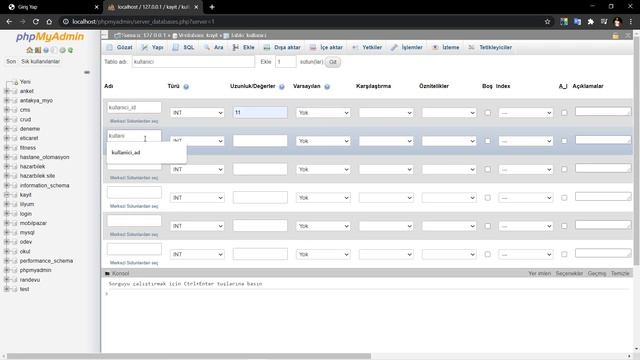Click the browser forward arrow
Screen dimensions: 640x360
(22, 22)
